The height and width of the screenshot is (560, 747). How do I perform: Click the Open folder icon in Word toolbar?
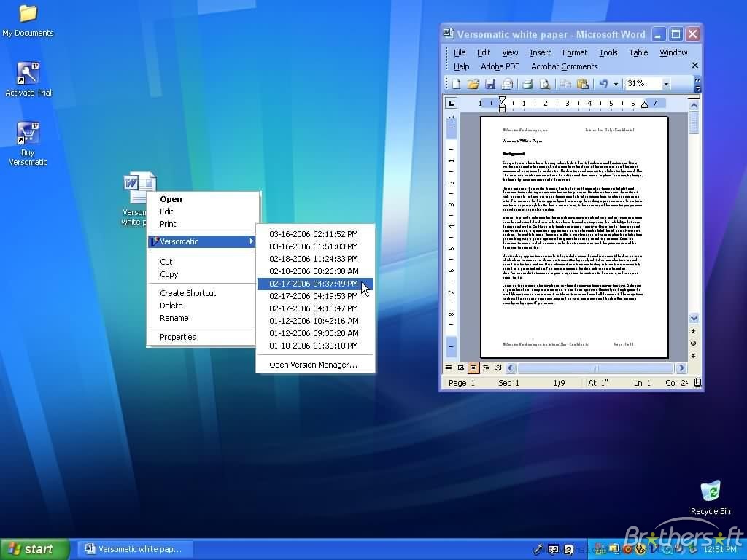click(473, 85)
